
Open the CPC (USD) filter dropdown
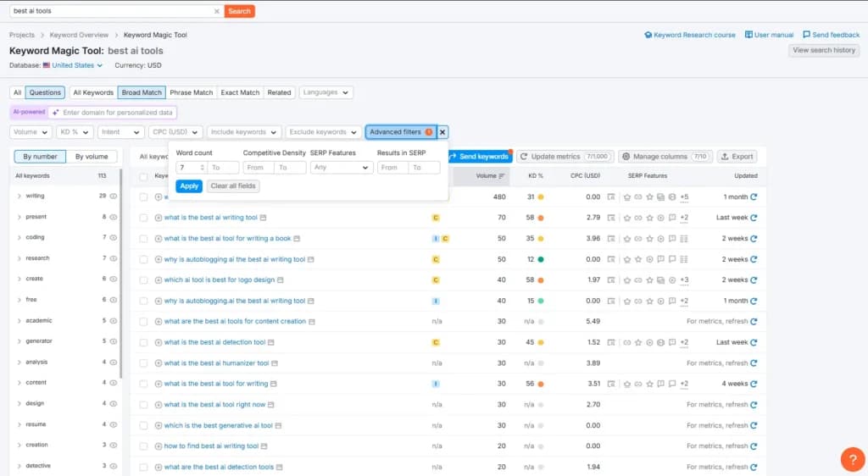point(175,132)
